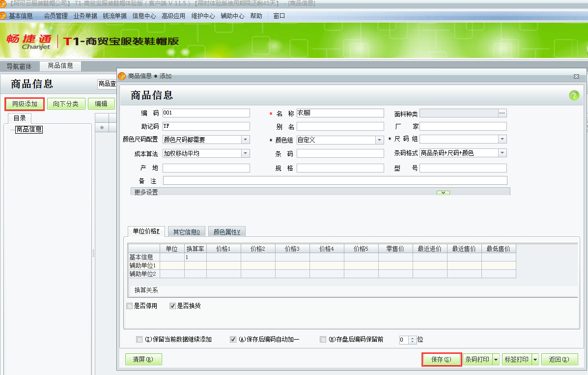Open the 信息中心 menu
The image size is (588, 375).
click(x=144, y=16)
